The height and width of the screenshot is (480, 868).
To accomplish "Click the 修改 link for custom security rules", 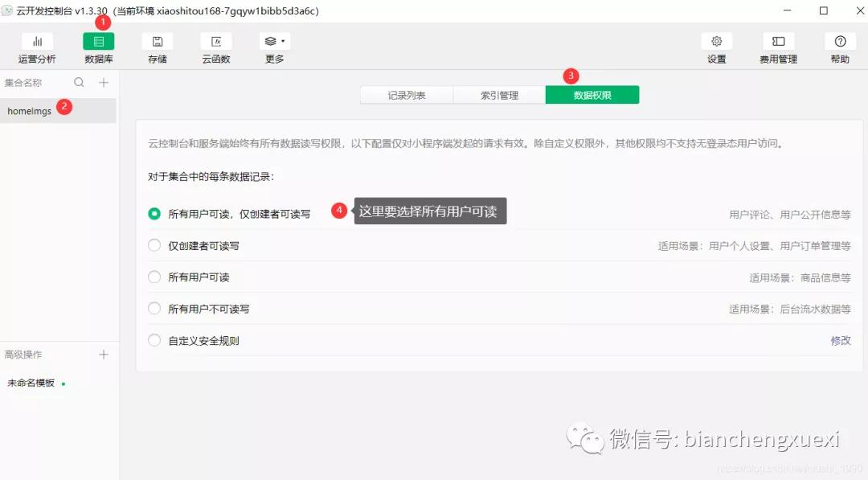I will coord(841,340).
